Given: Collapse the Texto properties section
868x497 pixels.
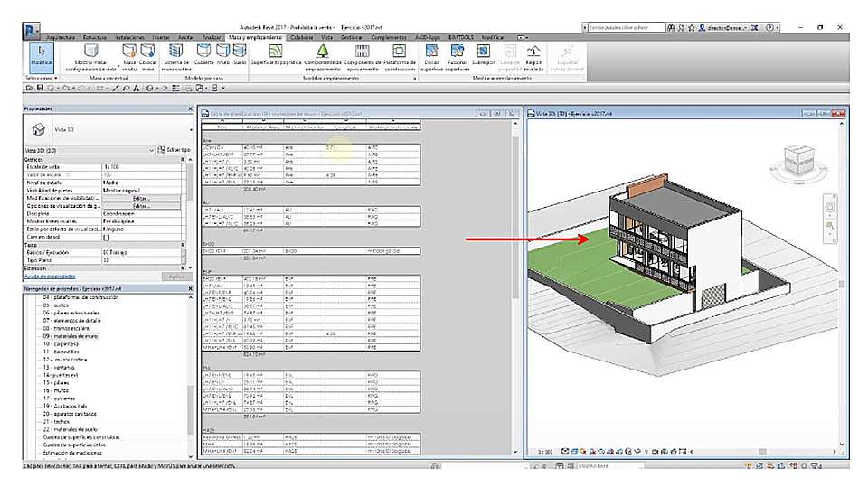Looking at the screenshot, I should [x=182, y=245].
